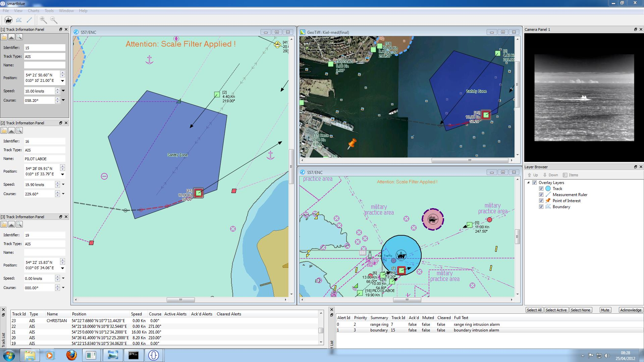Open Speed units dropdown in panel [2]

[x=63, y=184]
